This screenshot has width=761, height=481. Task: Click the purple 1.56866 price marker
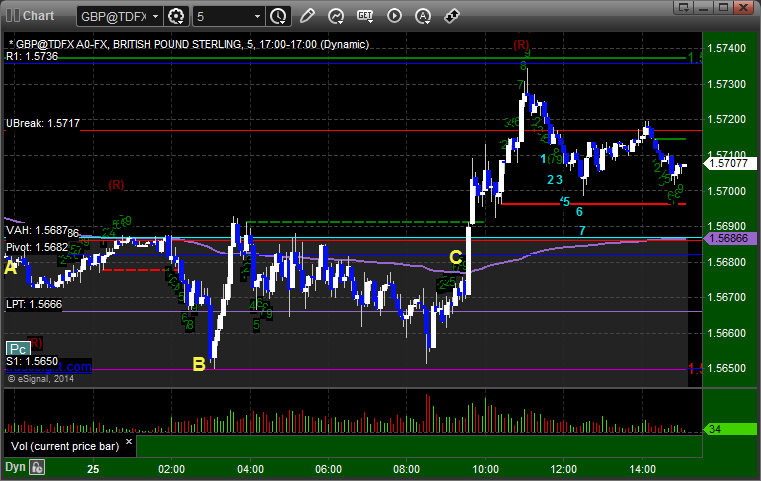729,238
